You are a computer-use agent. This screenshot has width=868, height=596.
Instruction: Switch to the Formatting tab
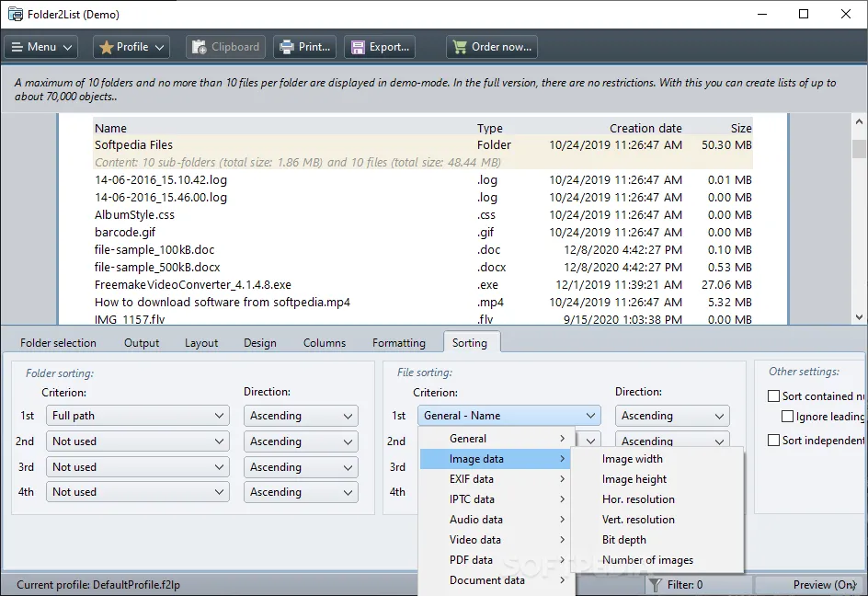399,343
